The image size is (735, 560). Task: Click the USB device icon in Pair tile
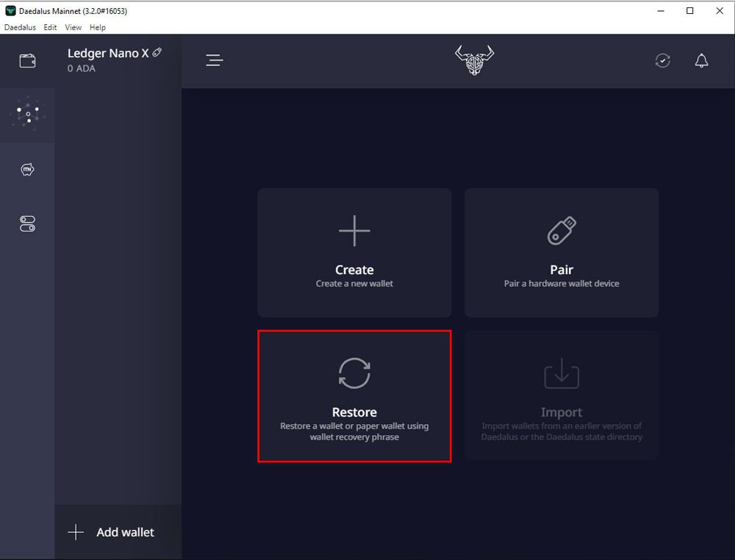coord(562,231)
